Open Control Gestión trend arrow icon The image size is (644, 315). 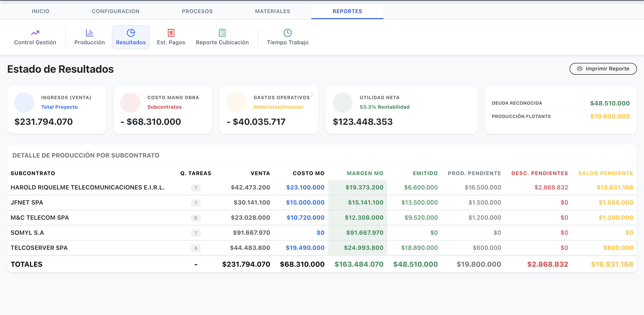(x=35, y=33)
